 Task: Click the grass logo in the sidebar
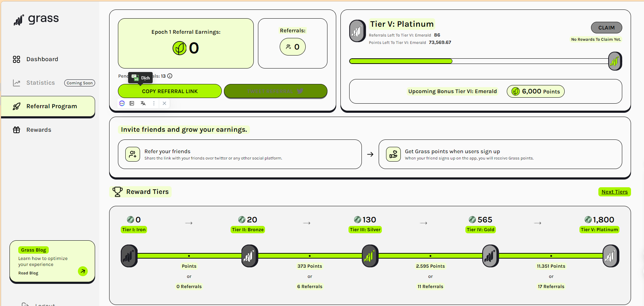coord(36,20)
